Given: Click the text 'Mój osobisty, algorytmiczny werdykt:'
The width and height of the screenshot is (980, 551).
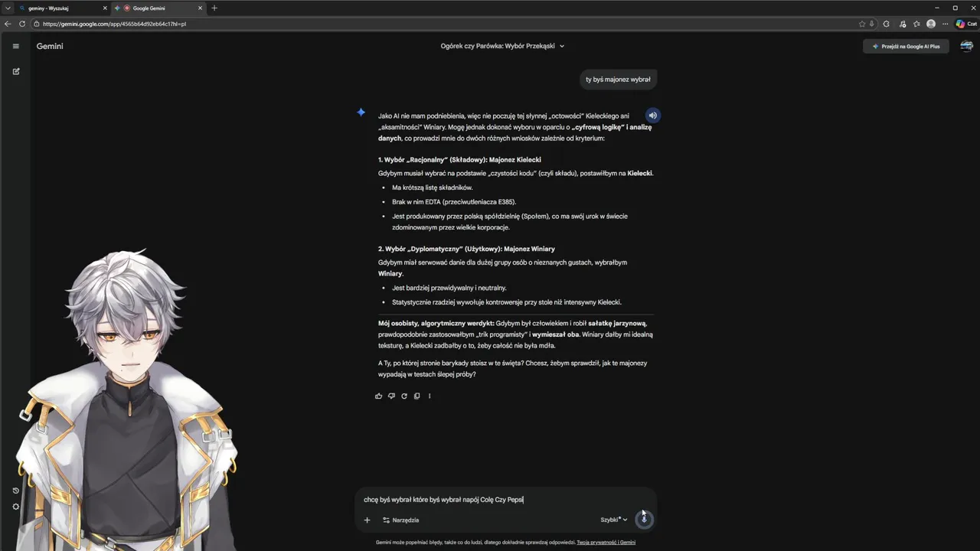Looking at the screenshot, I should click(436, 323).
